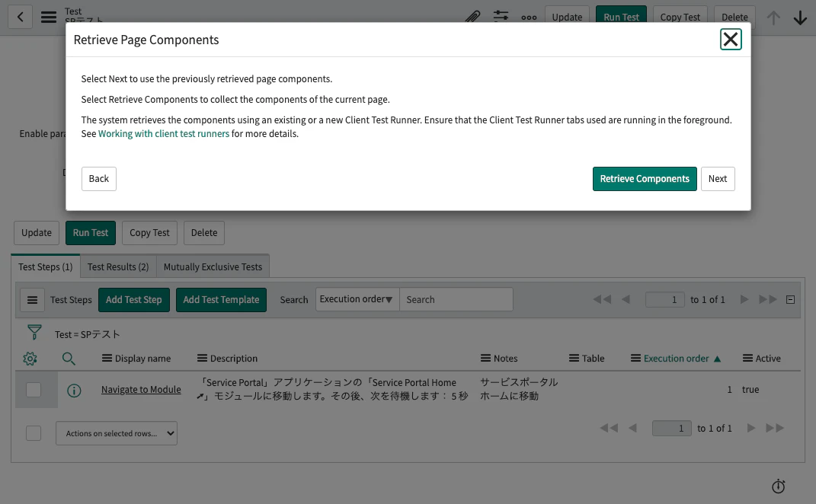Click the サービスポータル notes cell

pos(519,389)
